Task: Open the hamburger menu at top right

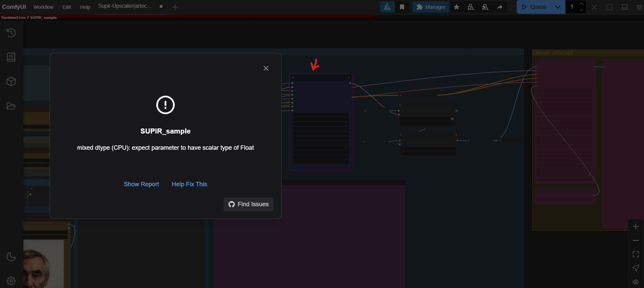Action: click(639, 7)
